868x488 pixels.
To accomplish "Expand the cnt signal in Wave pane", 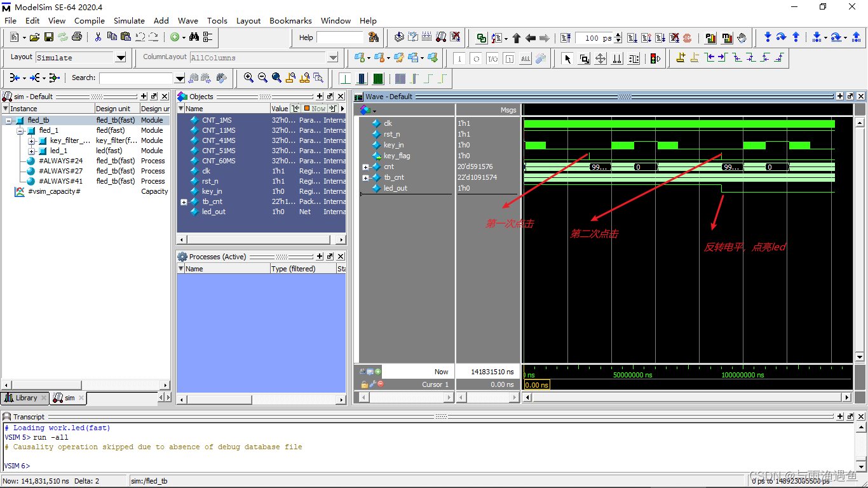I will pyautogui.click(x=365, y=167).
